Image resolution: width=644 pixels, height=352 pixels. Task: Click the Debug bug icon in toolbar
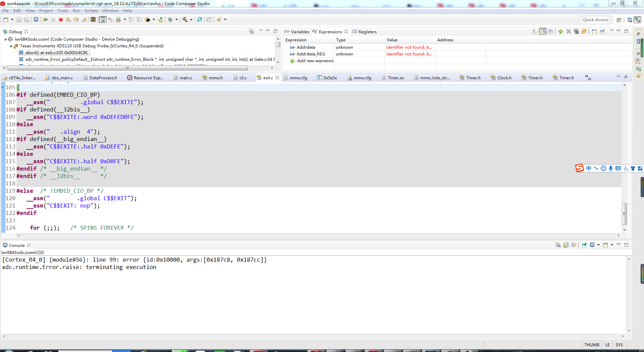pos(170,20)
